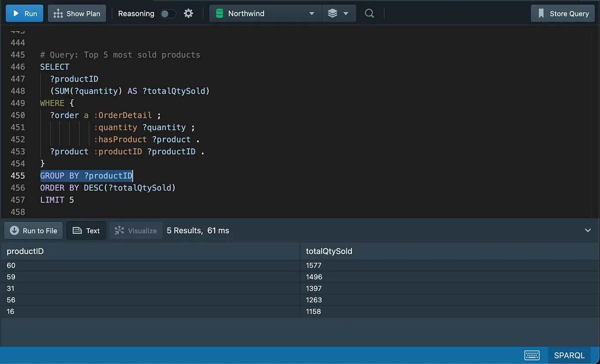Select the cell with productID 59

150,277
